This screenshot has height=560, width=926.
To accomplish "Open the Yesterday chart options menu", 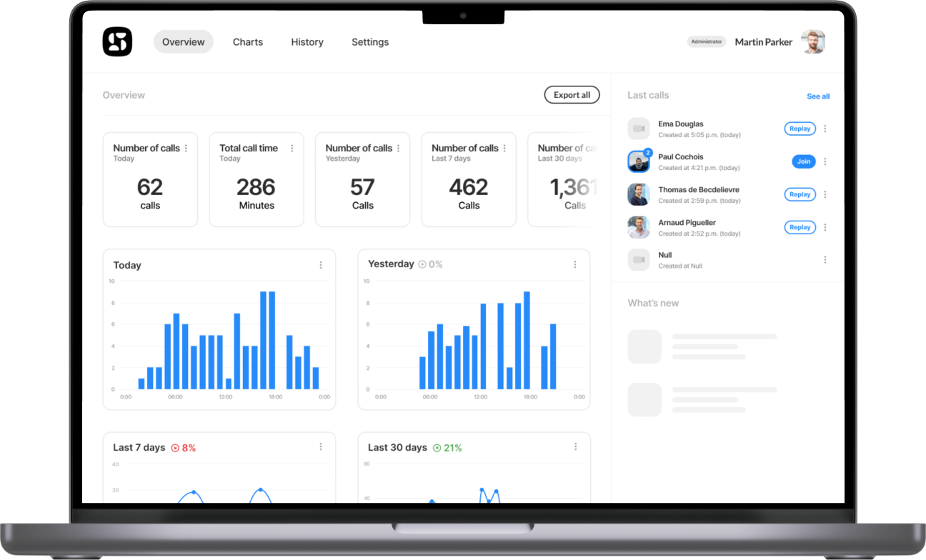I will [x=576, y=264].
